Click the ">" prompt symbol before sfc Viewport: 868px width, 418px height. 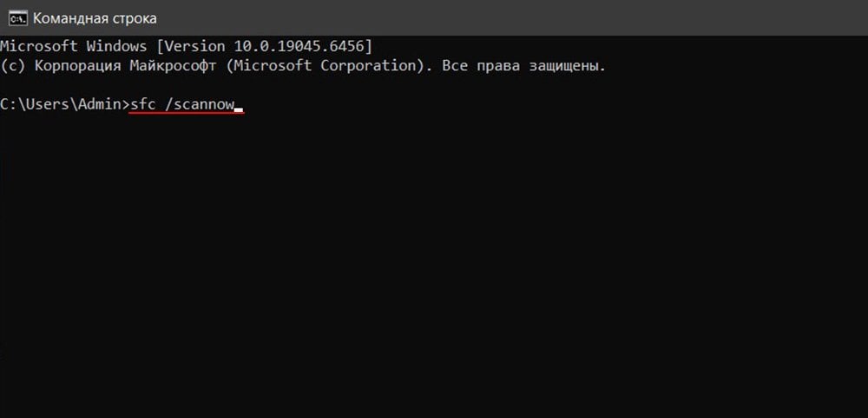(x=126, y=105)
